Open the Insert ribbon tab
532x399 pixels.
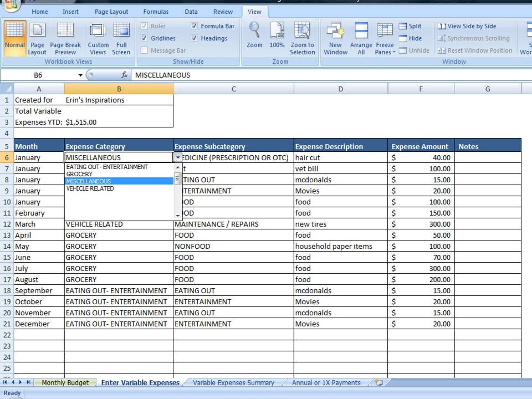(x=70, y=12)
